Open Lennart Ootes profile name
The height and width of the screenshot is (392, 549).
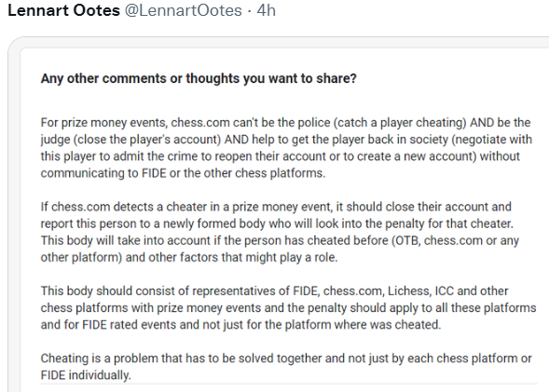pyautogui.click(x=63, y=10)
